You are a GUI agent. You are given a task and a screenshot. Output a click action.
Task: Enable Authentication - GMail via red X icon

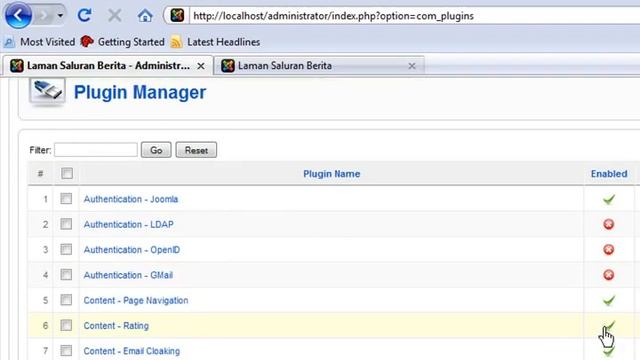point(609,275)
